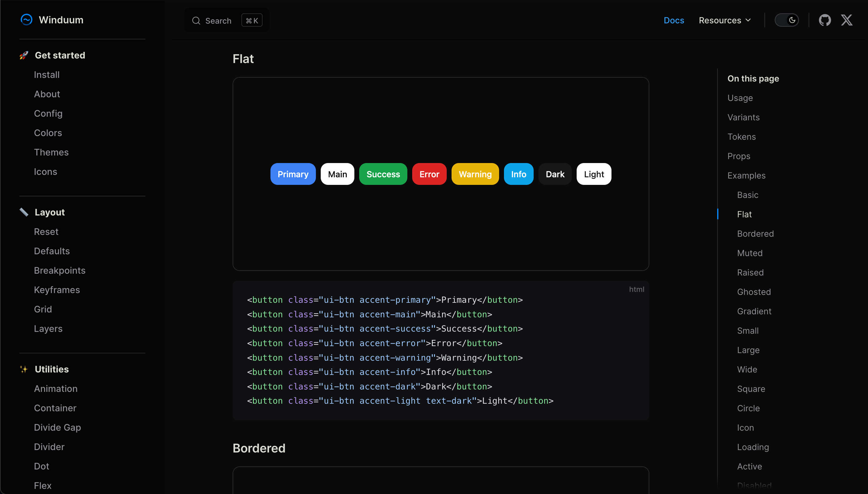The width and height of the screenshot is (868, 494).
Task: Click the ruler icon beside Layout
Action: 24,212
